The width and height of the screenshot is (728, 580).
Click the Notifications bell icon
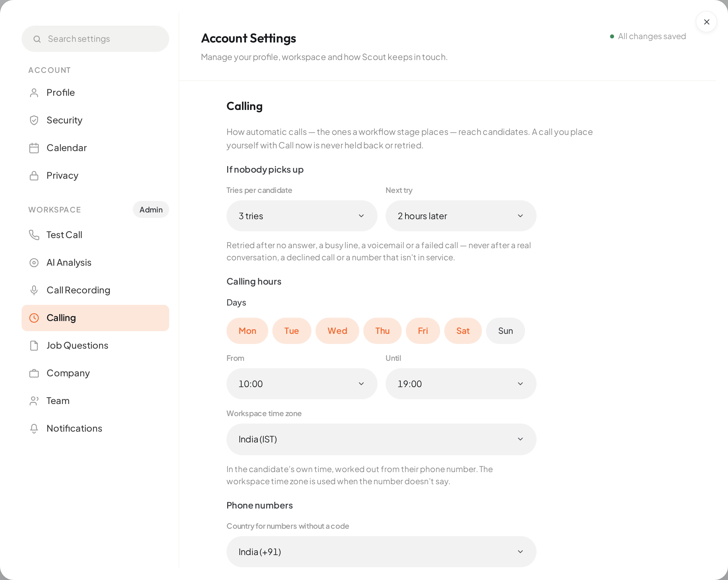pyautogui.click(x=34, y=428)
